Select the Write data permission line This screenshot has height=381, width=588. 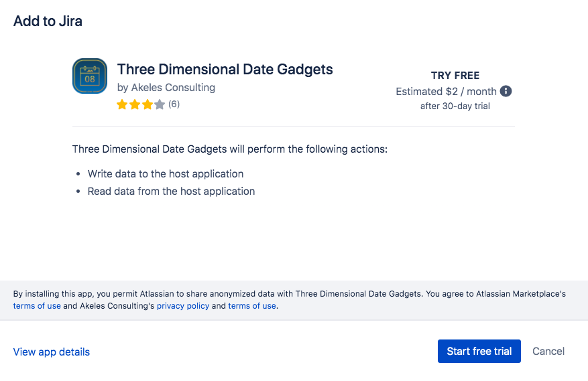(166, 174)
